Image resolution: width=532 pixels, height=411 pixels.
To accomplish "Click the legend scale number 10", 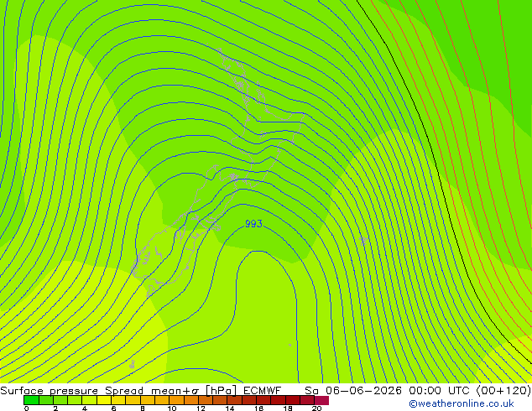I will click(172, 408).
